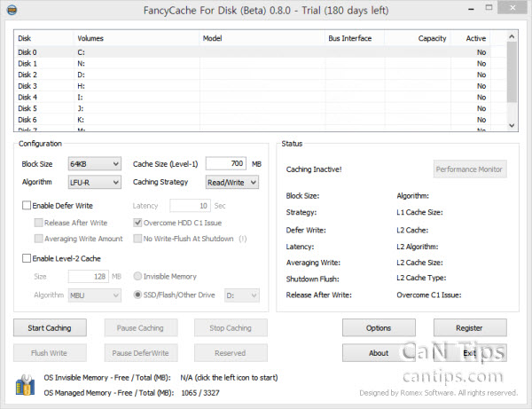This screenshot has width=532, height=409.
Task: Click the Latency seconds input field
Action: [x=190, y=206]
